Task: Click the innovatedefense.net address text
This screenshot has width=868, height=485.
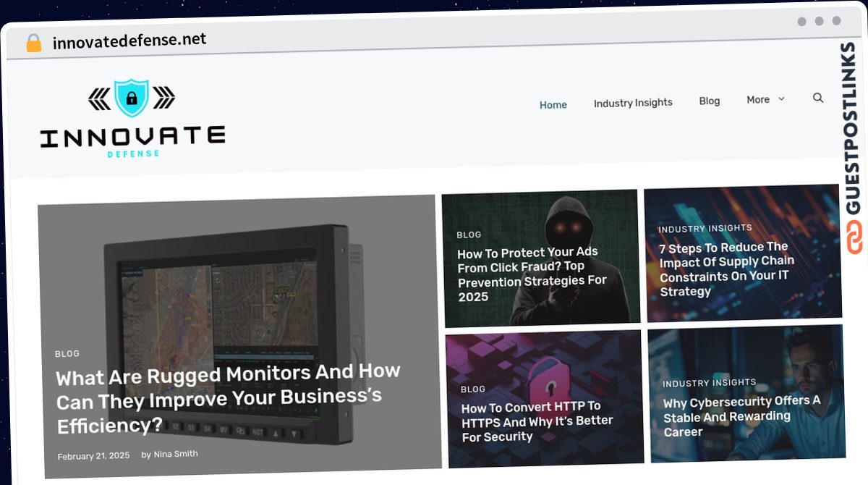Action: click(129, 41)
